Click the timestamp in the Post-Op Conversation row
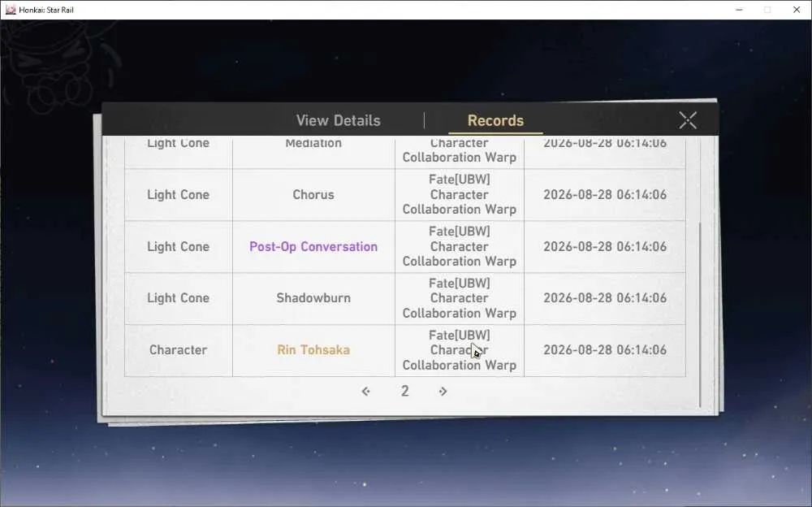The width and height of the screenshot is (812, 507). click(x=605, y=247)
